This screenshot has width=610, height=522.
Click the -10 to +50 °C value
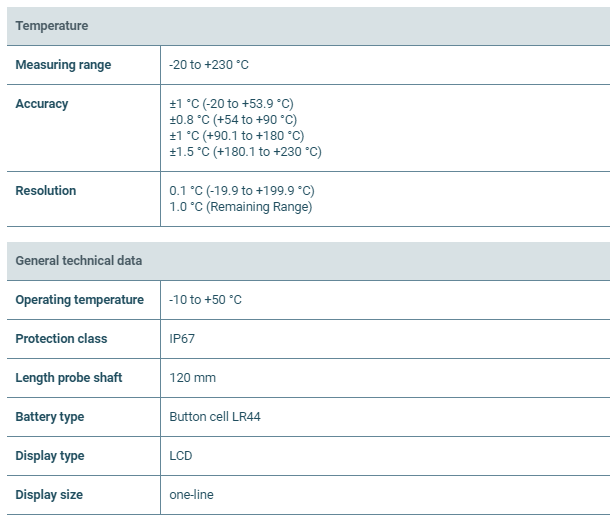(x=206, y=300)
